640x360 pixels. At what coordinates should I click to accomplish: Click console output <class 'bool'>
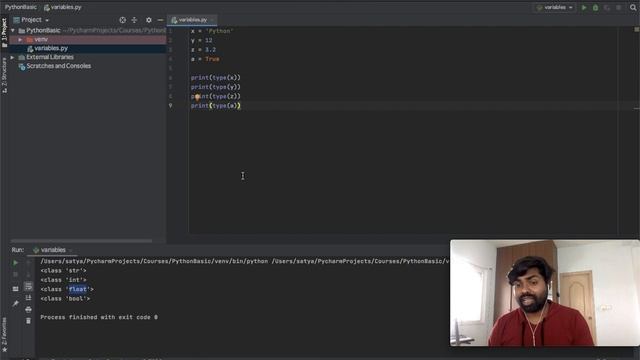[x=65, y=299]
